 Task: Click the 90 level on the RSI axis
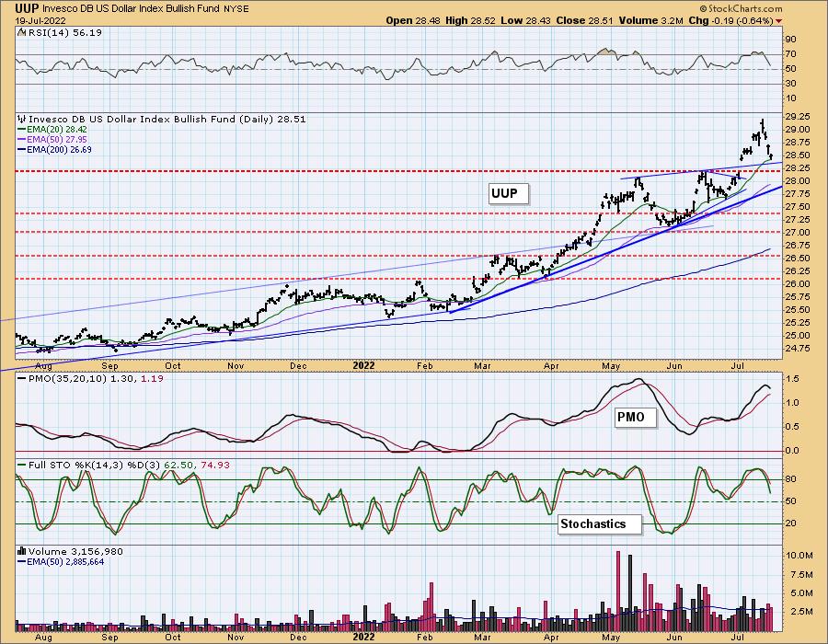(x=790, y=39)
